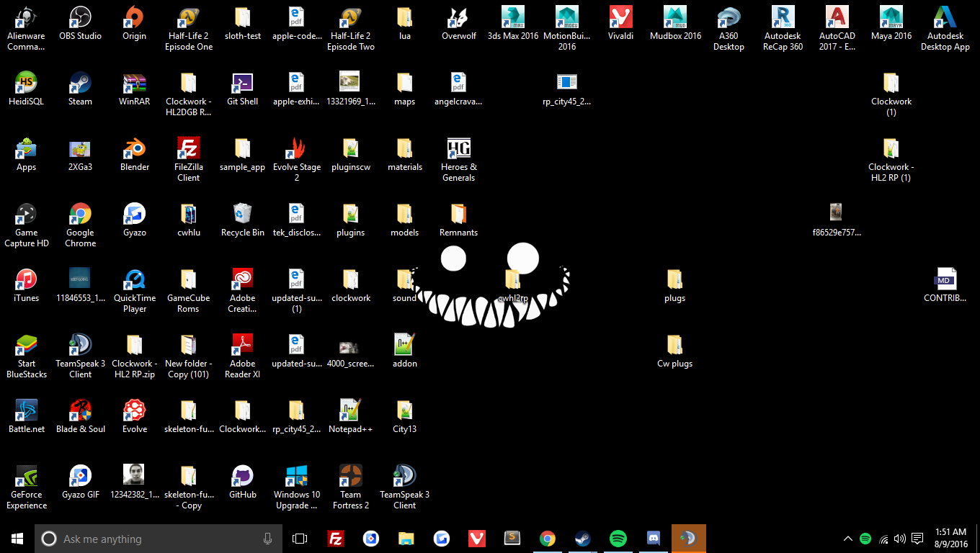Select the Maya 2016 desktop icon
The image size is (980, 553).
click(x=891, y=23)
